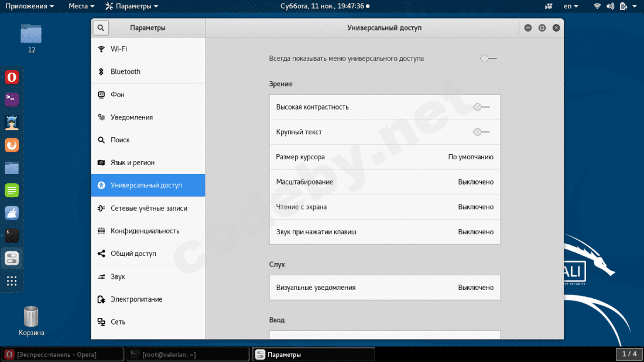Open the Визуальные уведомления setting row
The width and height of the screenshot is (644, 362).
tap(385, 288)
